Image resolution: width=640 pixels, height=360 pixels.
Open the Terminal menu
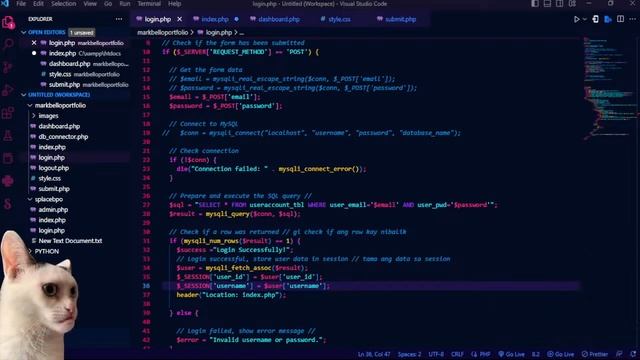[149, 4]
